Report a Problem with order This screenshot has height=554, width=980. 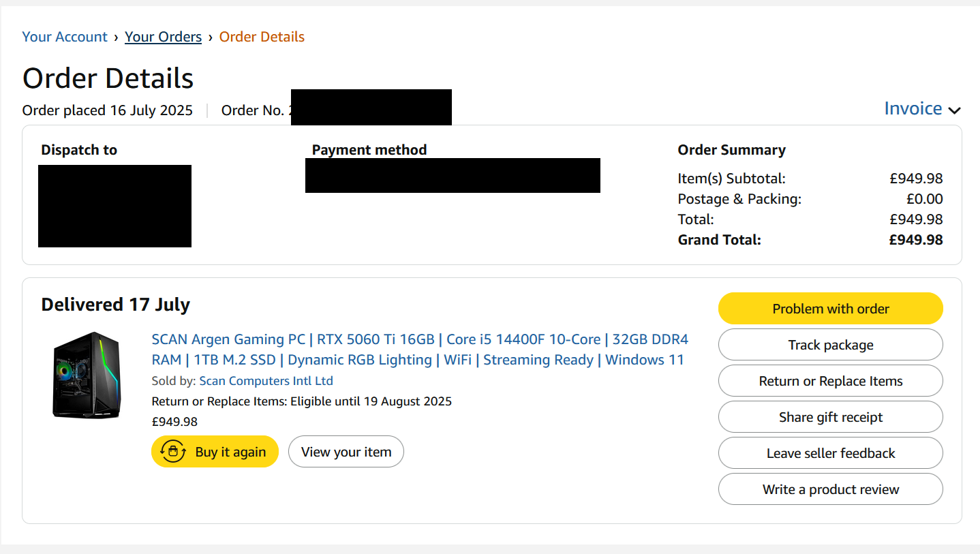tap(830, 309)
